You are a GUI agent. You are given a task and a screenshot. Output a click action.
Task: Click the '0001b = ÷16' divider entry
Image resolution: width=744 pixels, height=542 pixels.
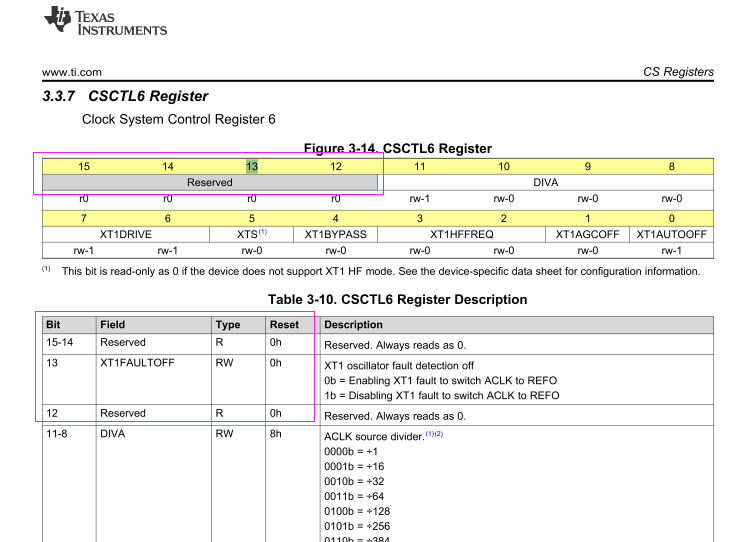pyautogui.click(x=354, y=467)
